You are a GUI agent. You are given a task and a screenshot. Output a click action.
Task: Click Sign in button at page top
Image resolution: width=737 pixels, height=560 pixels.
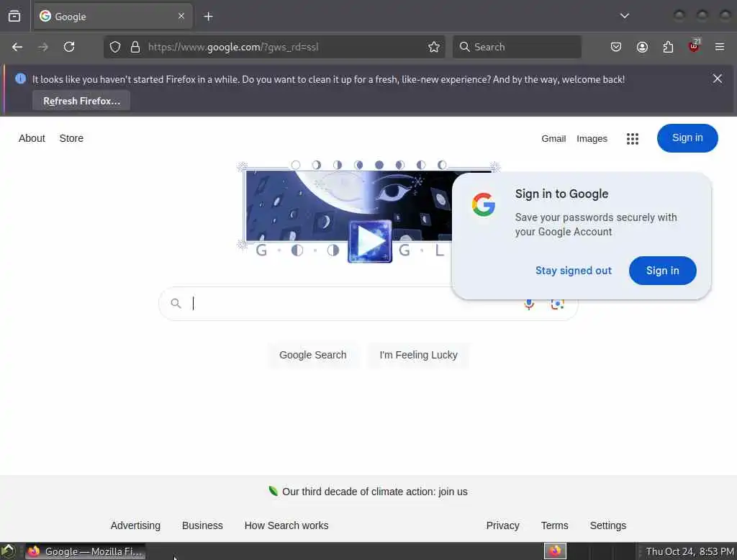coord(687,138)
